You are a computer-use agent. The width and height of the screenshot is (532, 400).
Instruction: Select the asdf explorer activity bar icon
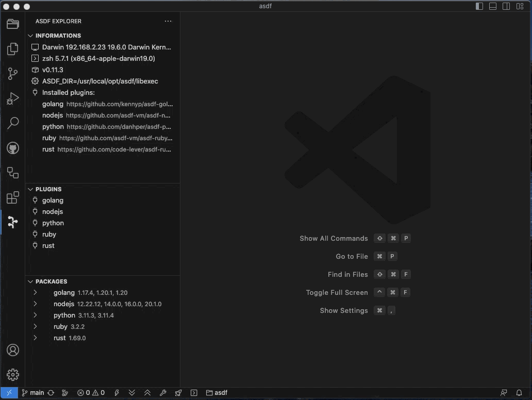pos(13,222)
